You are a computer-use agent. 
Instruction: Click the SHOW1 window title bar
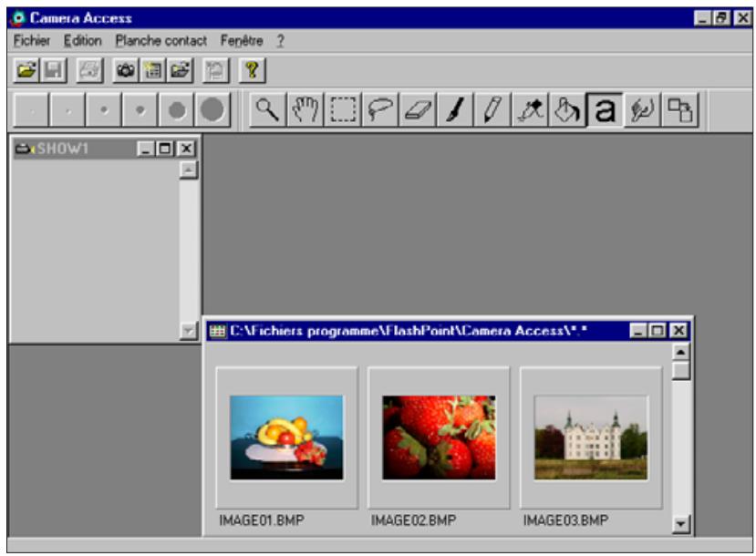click(x=104, y=149)
